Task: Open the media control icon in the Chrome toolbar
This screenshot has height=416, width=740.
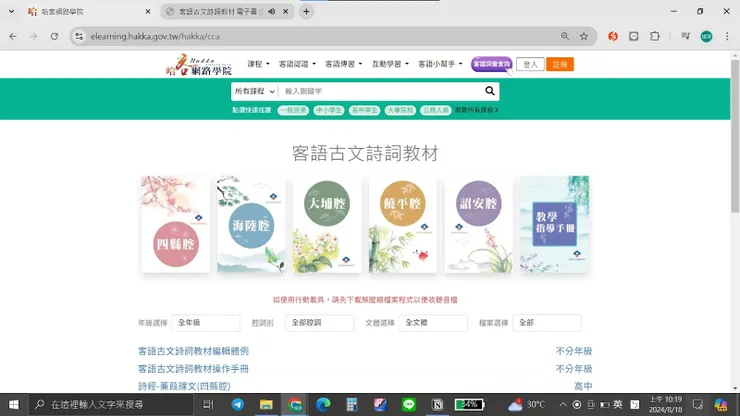Action: pyautogui.click(x=685, y=36)
